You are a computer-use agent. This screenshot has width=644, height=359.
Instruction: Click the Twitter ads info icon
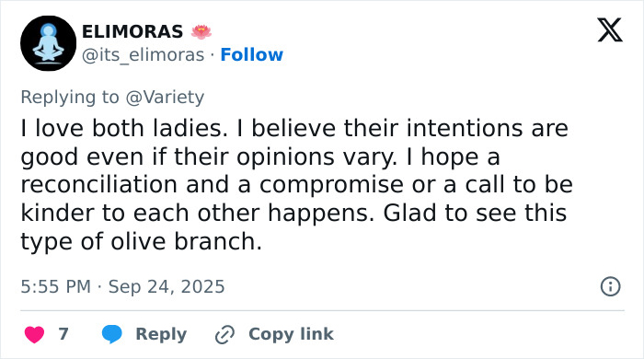click(610, 286)
